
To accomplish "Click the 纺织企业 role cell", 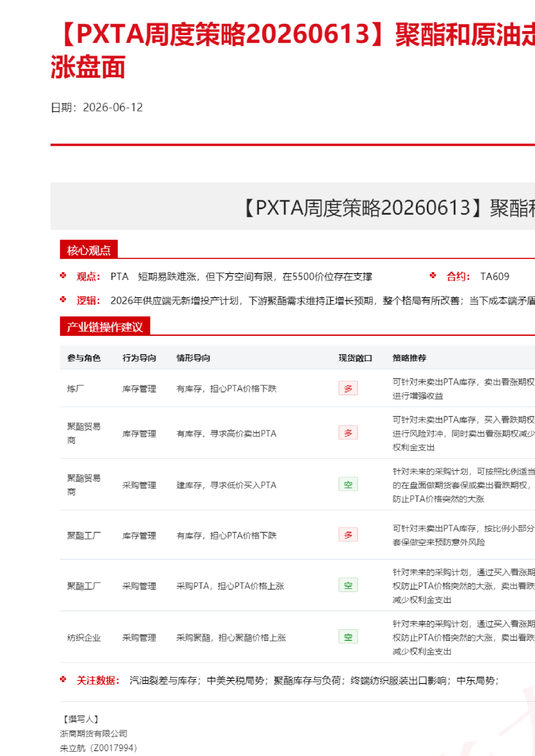I will tap(84, 638).
